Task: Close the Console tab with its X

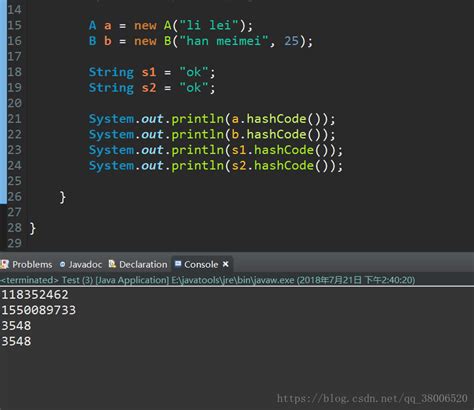Action: [226, 264]
